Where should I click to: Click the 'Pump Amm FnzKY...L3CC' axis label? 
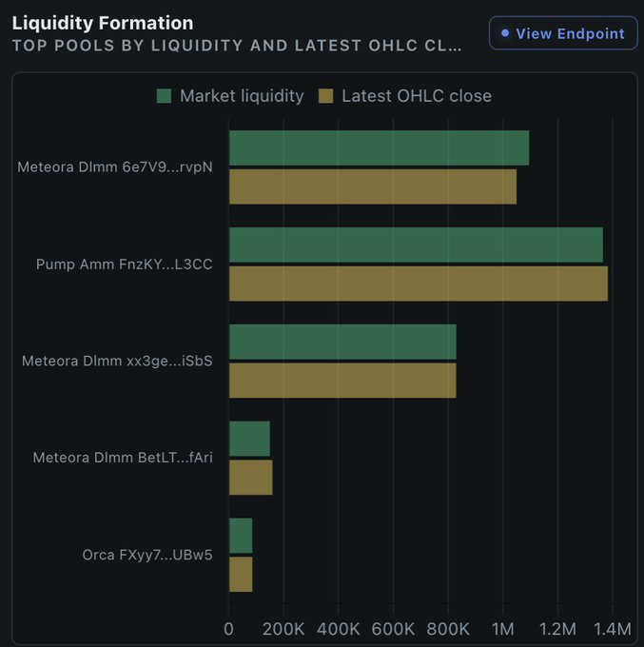[x=125, y=265]
